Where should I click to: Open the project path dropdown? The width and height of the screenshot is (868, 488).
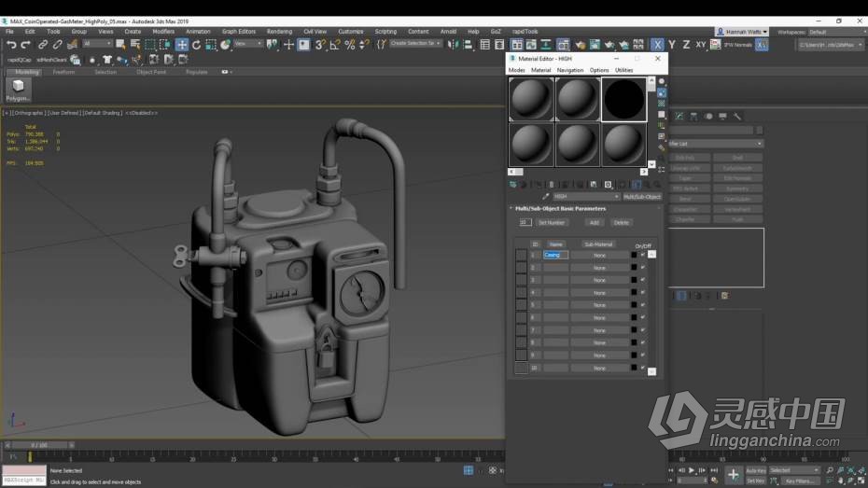click(x=830, y=45)
